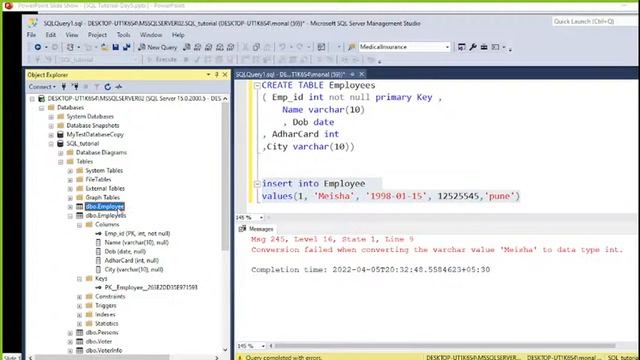Click the wrench Properties icon

point(473,47)
